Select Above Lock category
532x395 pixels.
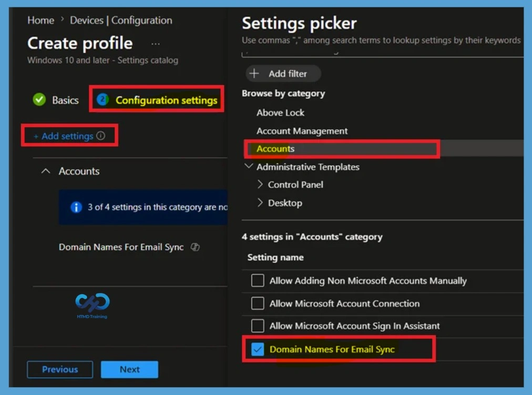(x=280, y=112)
